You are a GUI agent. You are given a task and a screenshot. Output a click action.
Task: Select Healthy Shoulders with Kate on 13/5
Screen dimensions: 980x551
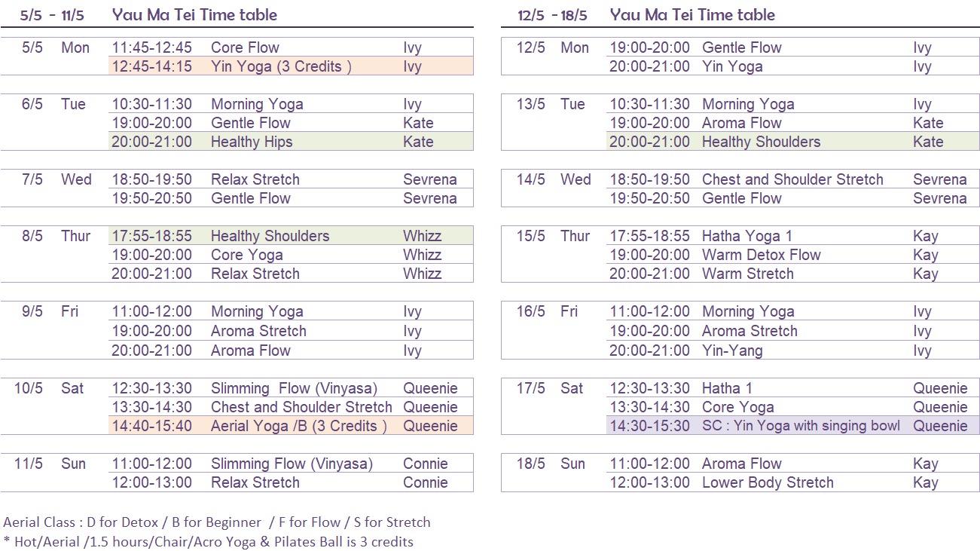coord(793,142)
